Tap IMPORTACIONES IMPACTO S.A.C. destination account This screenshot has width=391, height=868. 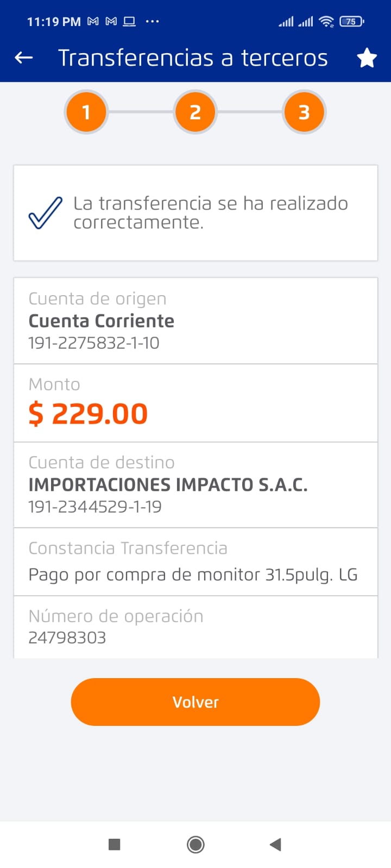(x=168, y=485)
